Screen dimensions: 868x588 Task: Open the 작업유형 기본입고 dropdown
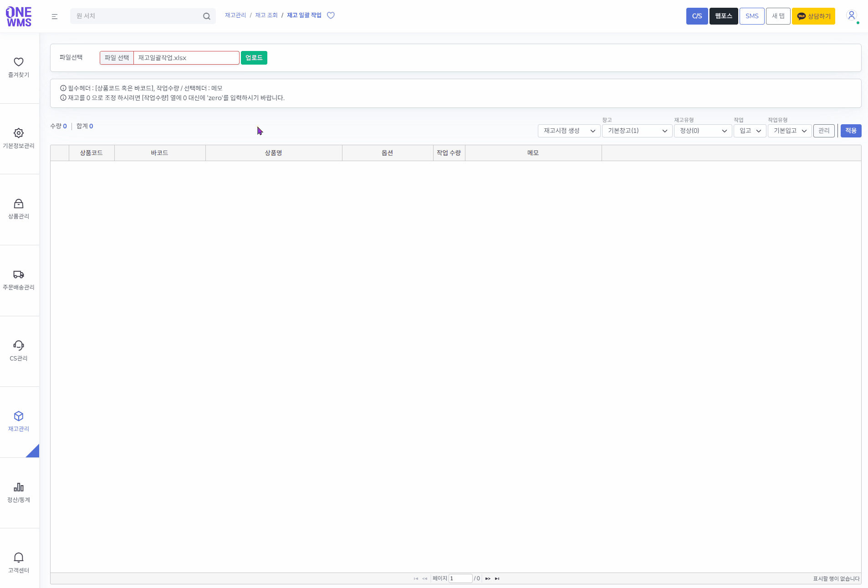click(790, 131)
